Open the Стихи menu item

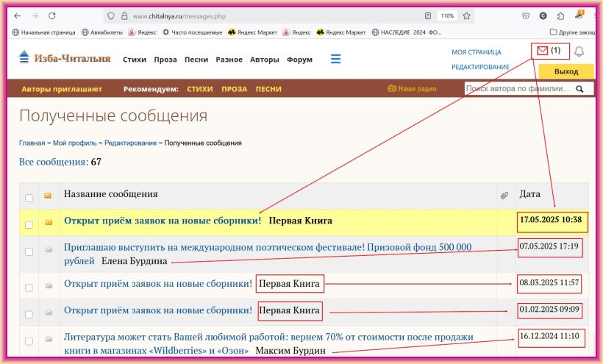pos(135,60)
